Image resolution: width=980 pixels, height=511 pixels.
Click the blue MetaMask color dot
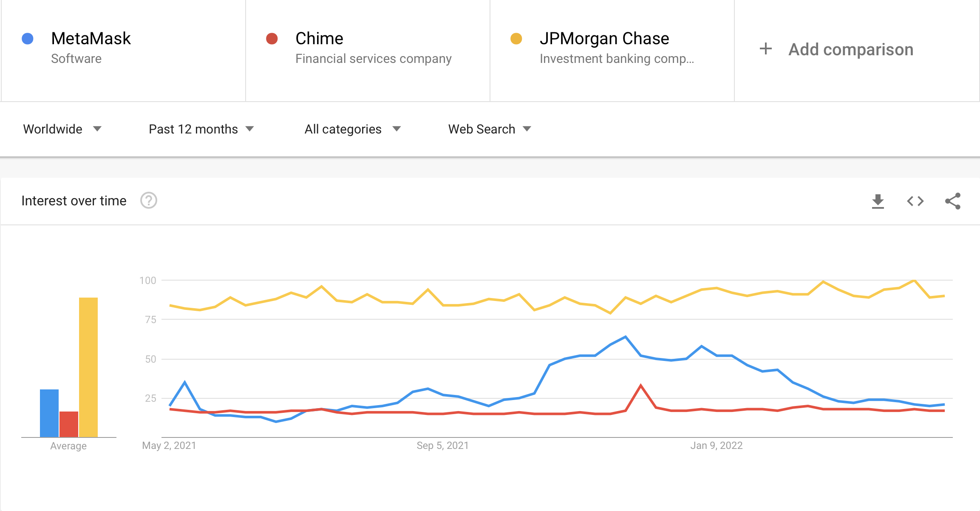[28, 39]
